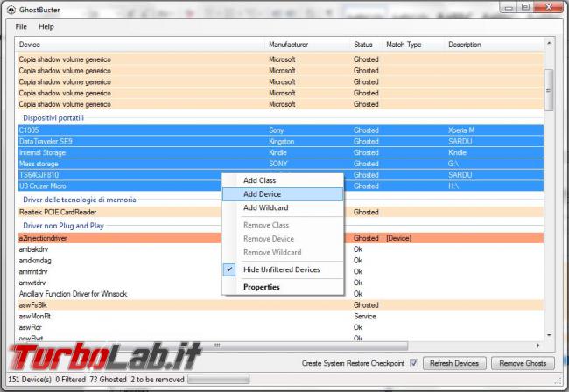Select the C1905 device row
The image size is (569, 392).
click(x=280, y=130)
